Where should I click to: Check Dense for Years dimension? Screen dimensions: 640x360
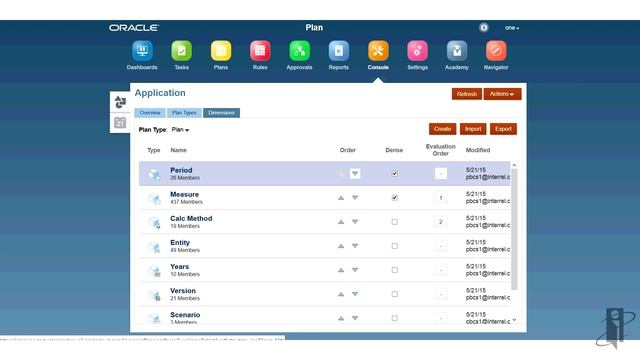coord(394,270)
